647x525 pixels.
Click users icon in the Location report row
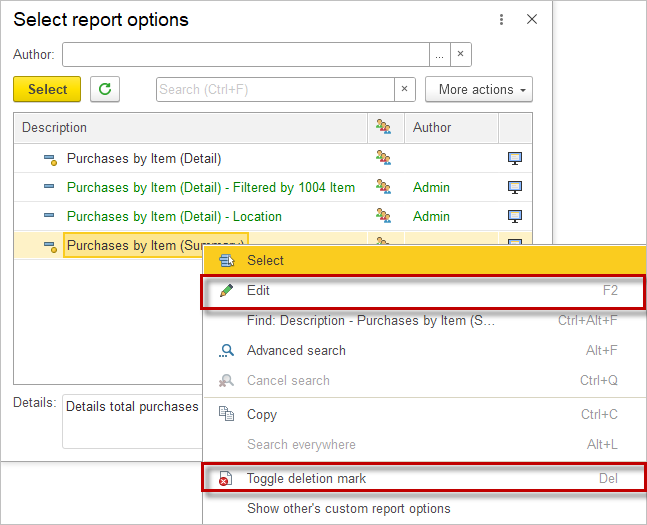383,216
